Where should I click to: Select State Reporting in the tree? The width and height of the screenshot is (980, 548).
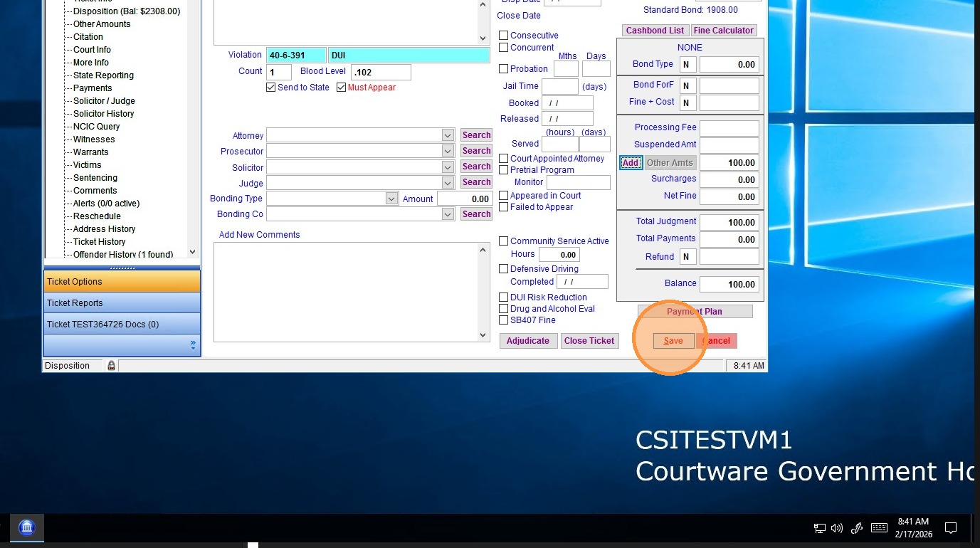[103, 75]
